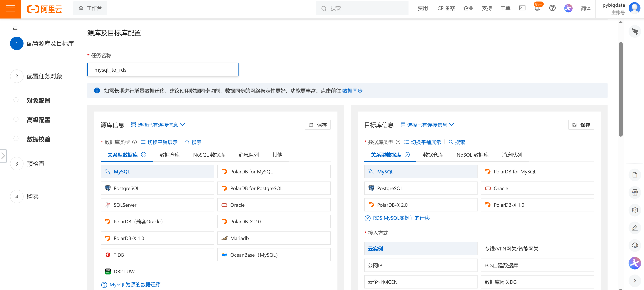Open the Cloud Shell terminal icon
This screenshot has width=644, height=290.
tap(522, 8)
